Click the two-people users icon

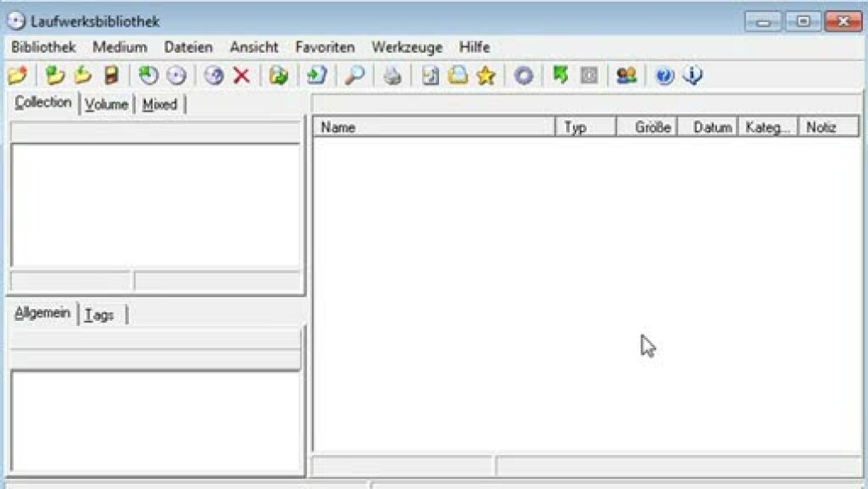[x=627, y=76]
